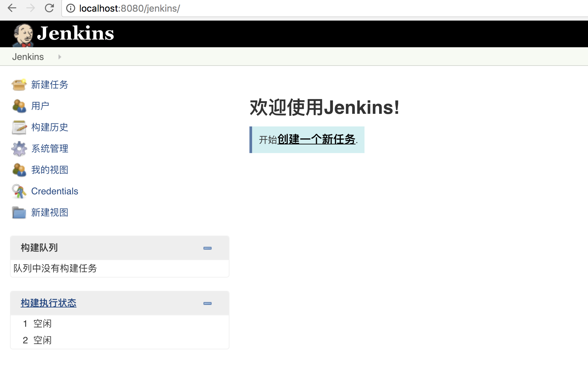Click the 创建一个新任务 link

click(316, 139)
